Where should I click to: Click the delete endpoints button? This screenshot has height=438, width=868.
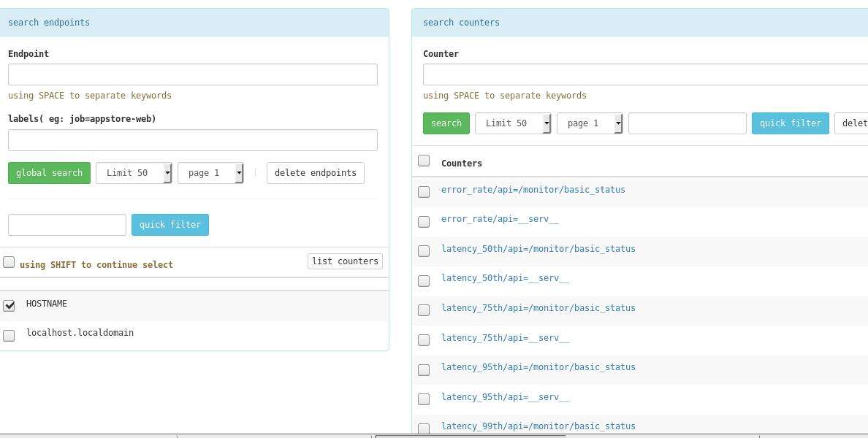click(x=315, y=173)
